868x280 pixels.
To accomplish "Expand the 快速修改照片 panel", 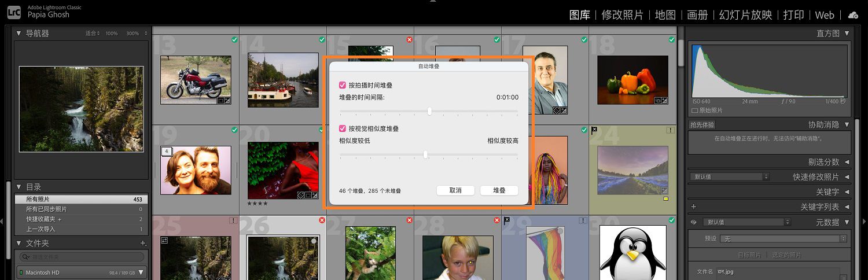I will (x=847, y=177).
